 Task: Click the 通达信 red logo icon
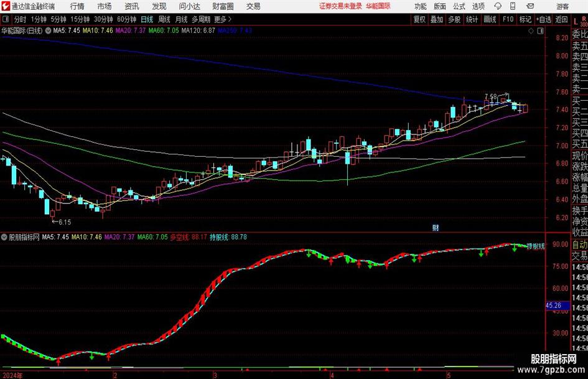click(6, 6)
